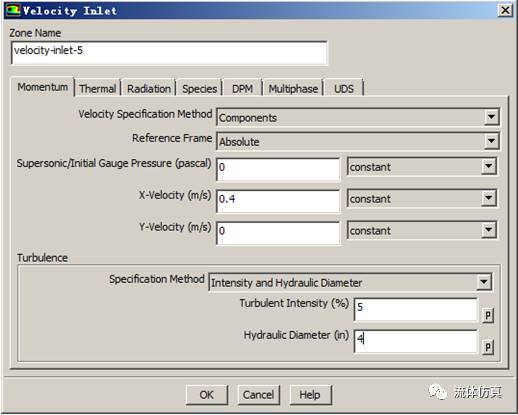Viewport: 518px width, 415px height.
Task: Expand the Gauge Pressure constant dropdown arrow
Action: click(x=489, y=166)
